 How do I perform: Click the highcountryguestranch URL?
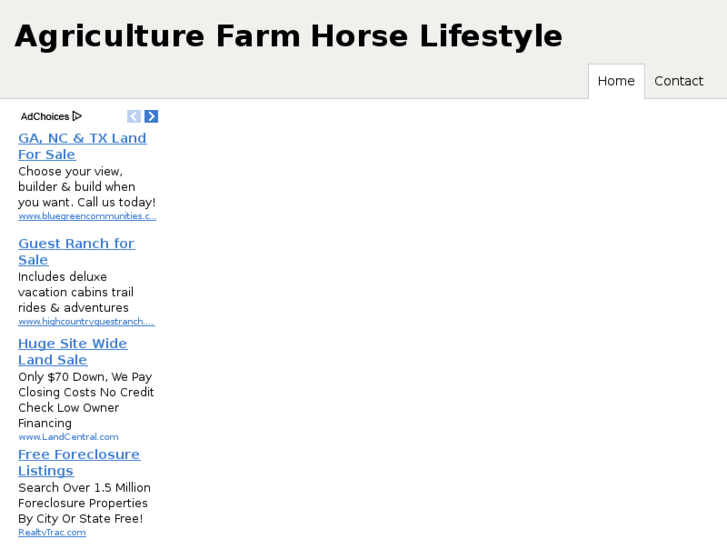tap(86, 321)
